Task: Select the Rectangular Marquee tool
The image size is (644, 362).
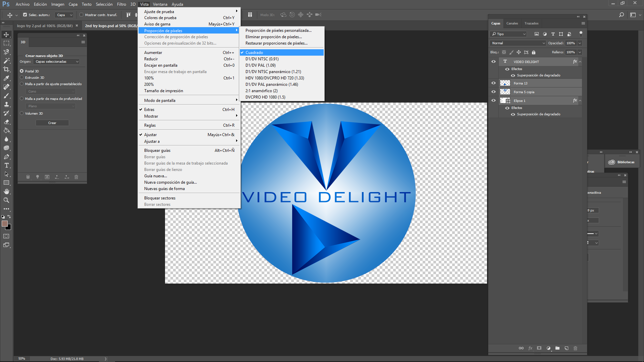Action: [6, 43]
